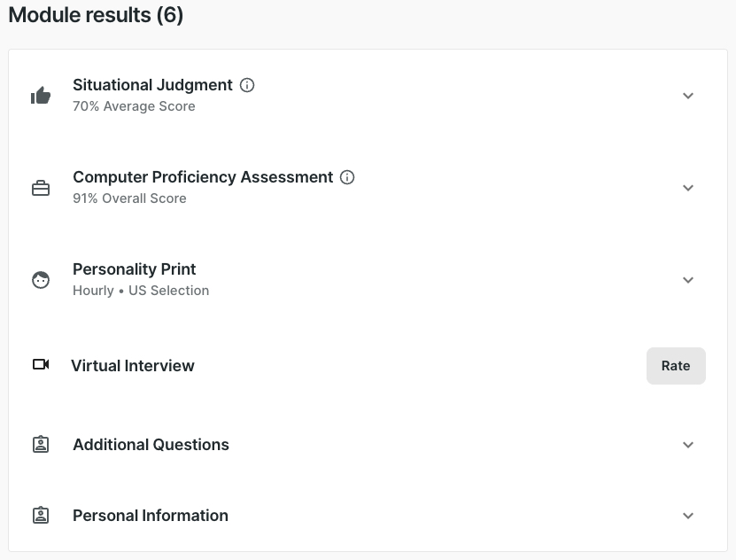Click the briefcase icon for Computer Proficiency
Image resolution: width=736 pixels, height=560 pixels.
tap(41, 188)
